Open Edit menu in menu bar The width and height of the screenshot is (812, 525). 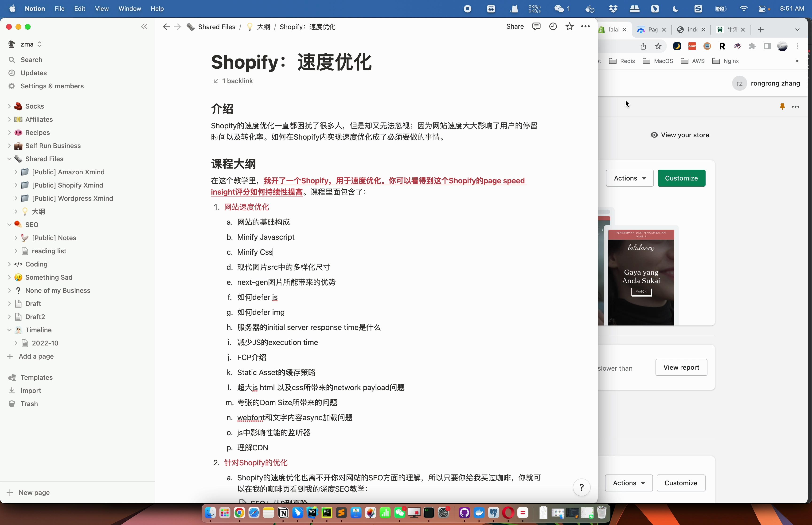[80, 8]
